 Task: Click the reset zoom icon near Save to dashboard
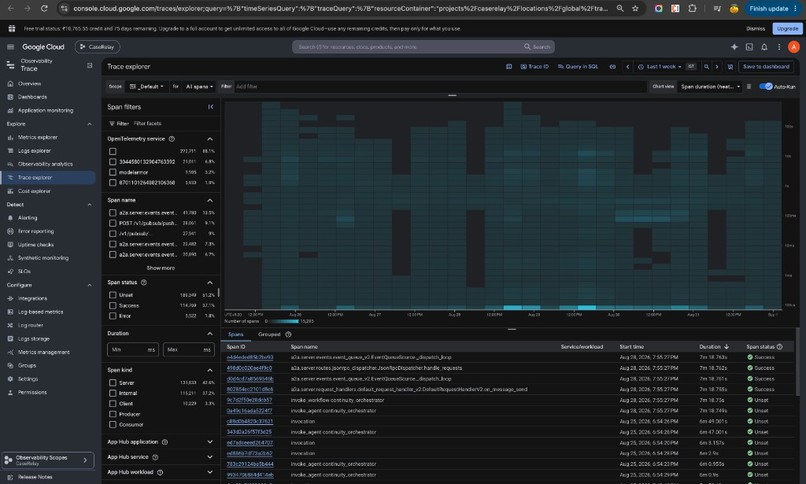click(730, 67)
